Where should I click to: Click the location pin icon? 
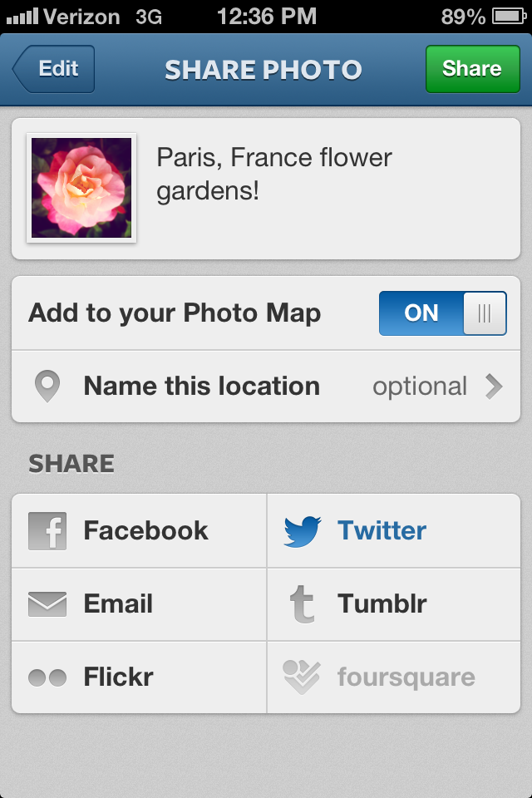click(47, 386)
